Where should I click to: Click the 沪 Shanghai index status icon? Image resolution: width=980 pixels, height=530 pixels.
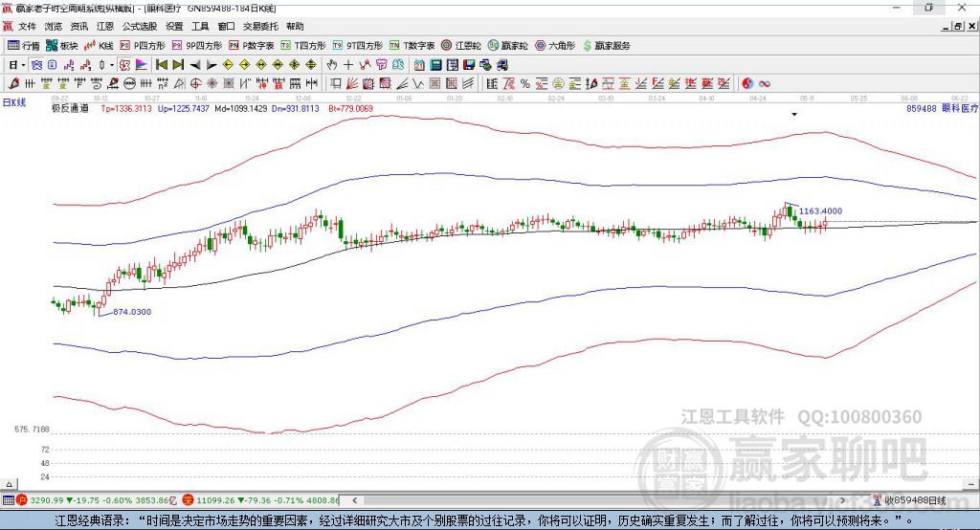pyautogui.click(x=22, y=500)
